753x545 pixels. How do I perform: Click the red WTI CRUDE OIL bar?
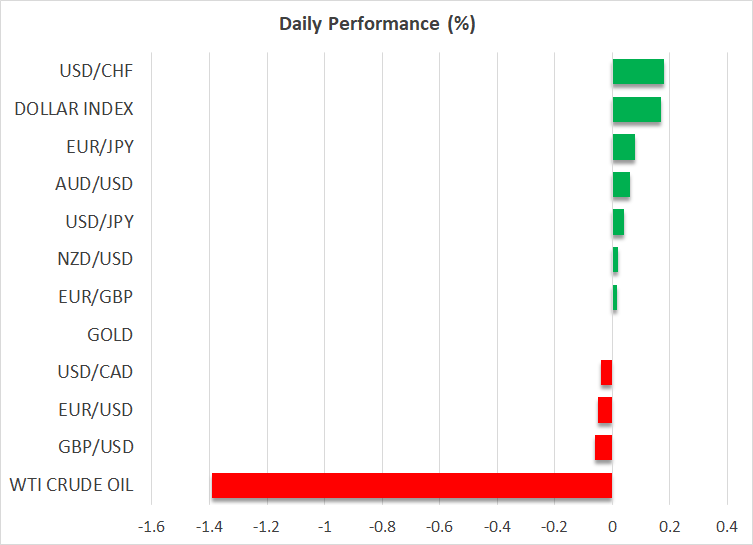[x=412, y=485]
